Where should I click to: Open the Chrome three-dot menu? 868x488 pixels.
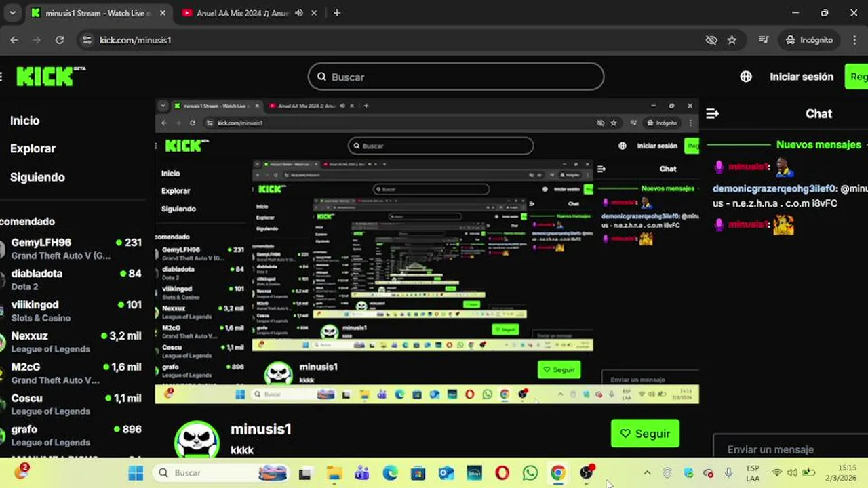[x=853, y=40]
